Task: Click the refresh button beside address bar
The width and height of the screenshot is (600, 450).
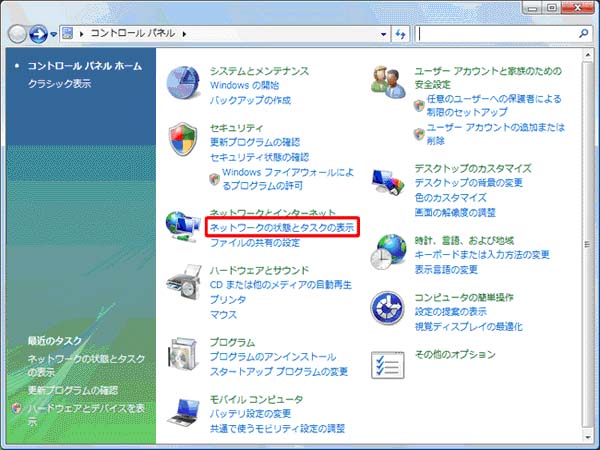Action: pyautogui.click(x=400, y=34)
